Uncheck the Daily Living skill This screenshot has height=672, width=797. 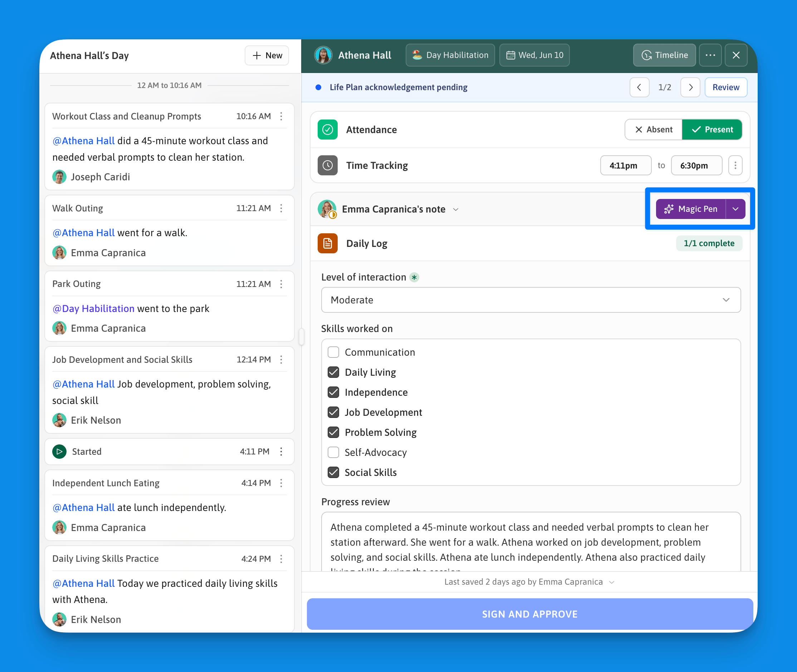pos(333,372)
